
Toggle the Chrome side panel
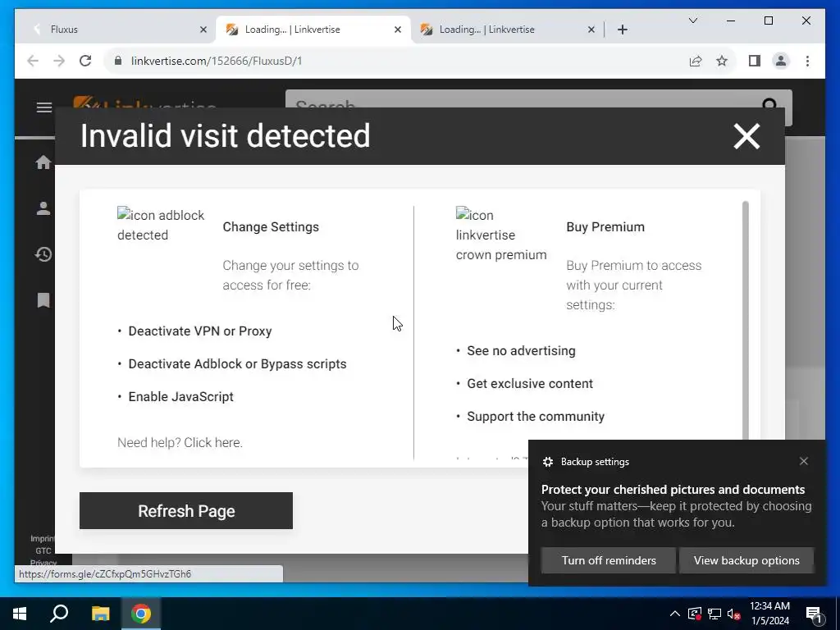755,61
